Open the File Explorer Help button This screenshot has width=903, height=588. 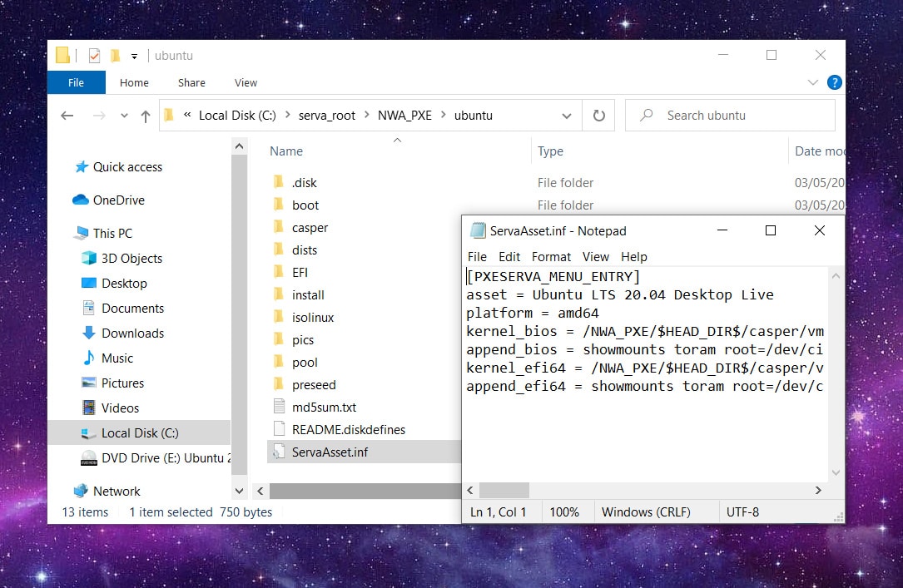click(834, 83)
